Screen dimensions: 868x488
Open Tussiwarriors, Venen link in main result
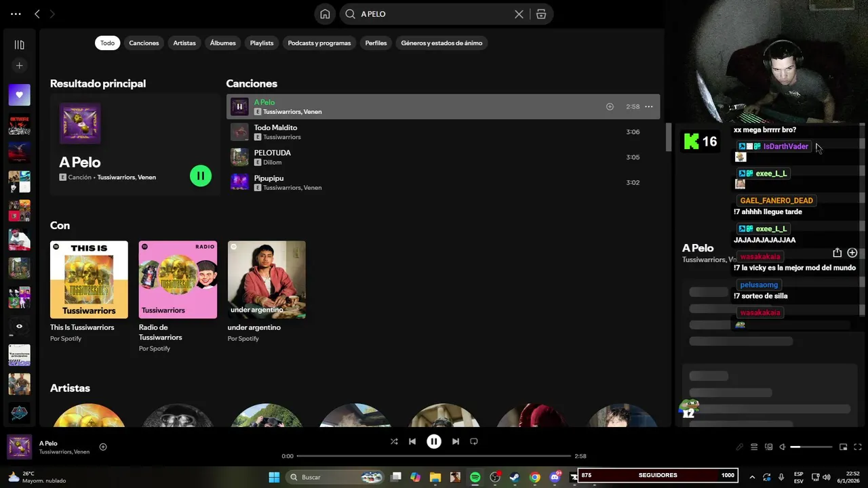126,178
